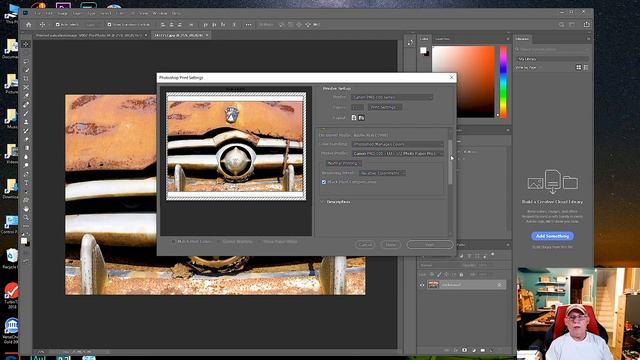This screenshot has height=360, width=640.
Task: Enable the Gamut Warning checkbox
Action: pos(219,242)
